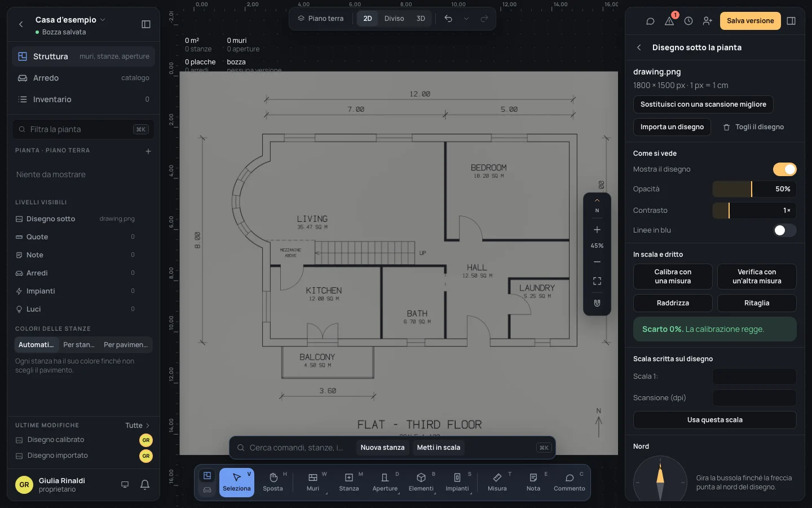This screenshot has width=812, height=508.
Task: Select the Sposta hand tool
Action: coord(273,483)
